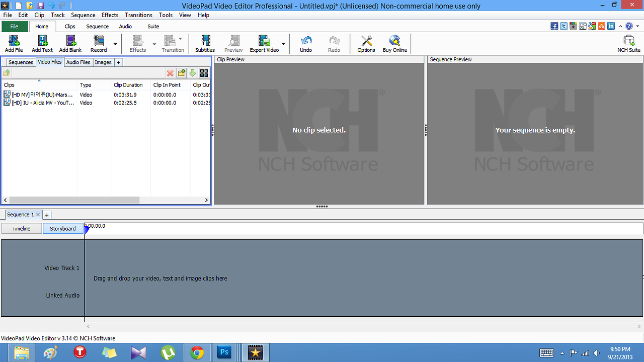Image resolution: width=644 pixels, height=362 pixels.
Task: Undo the last action from the ribbon
Action: (306, 44)
